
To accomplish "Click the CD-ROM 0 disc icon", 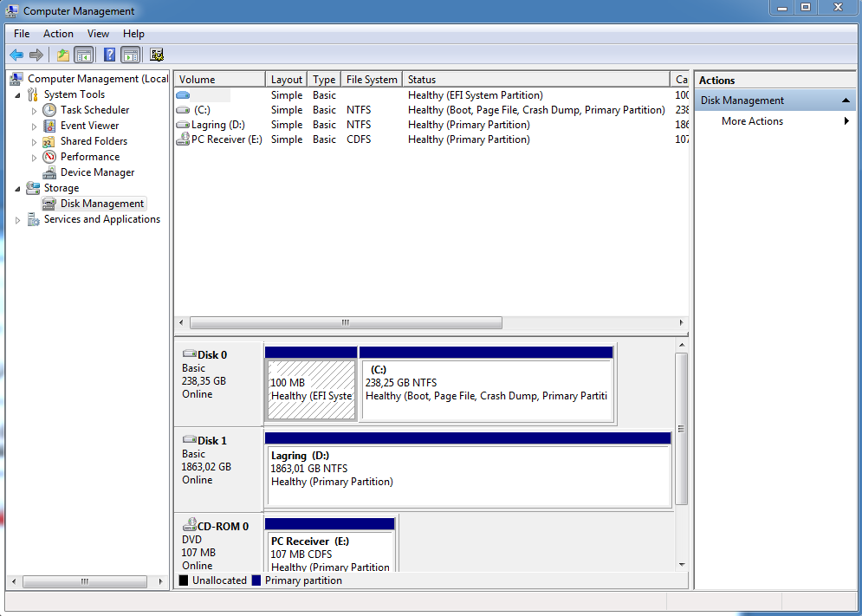I will point(190,524).
